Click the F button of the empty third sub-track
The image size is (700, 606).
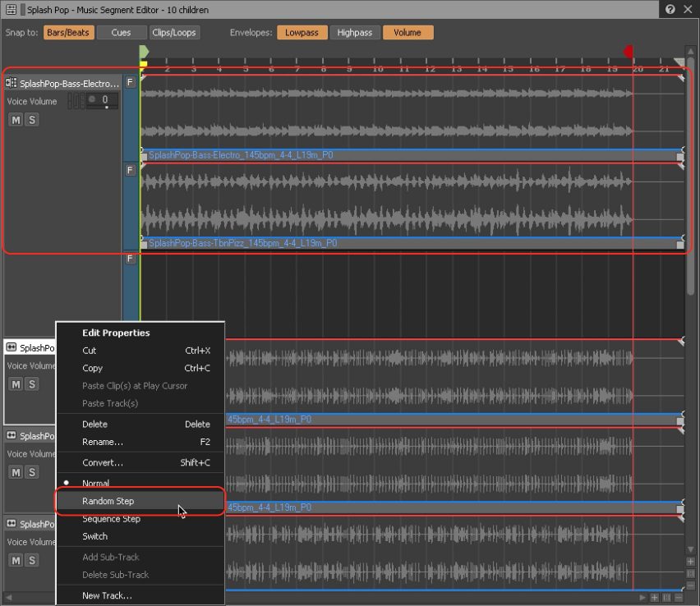pyautogui.click(x=130, y=259)
